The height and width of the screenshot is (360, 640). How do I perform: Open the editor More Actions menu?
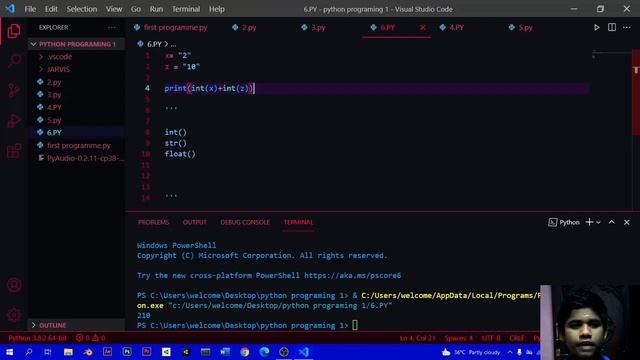coord(627,27)
